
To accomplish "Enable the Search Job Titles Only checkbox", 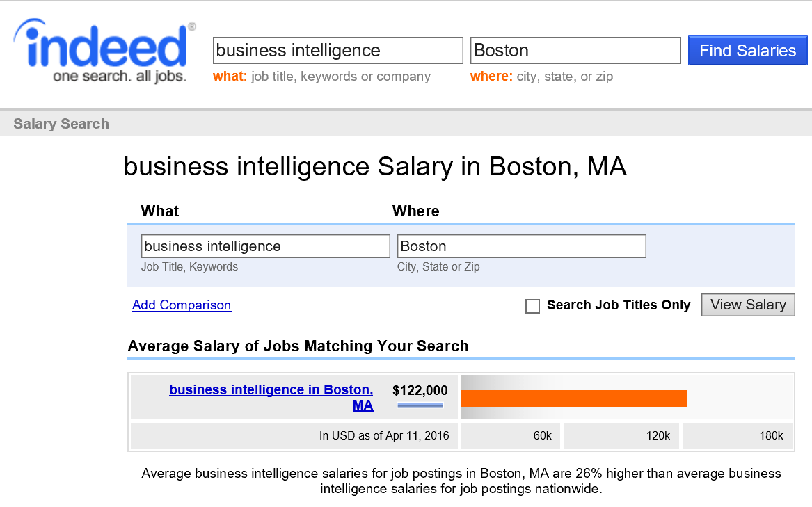I will coord(532,306).
